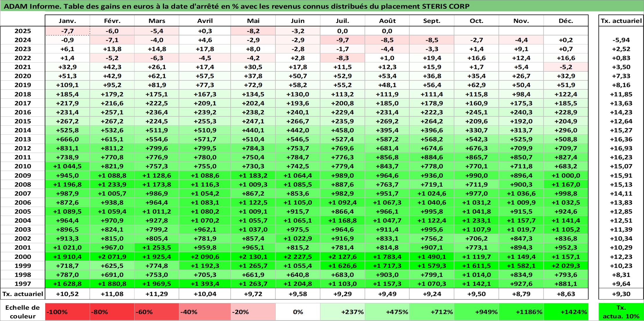The image size is (644, 321).
Task: Select the +42,3 cell in February 2021
Action: (112, 67)
